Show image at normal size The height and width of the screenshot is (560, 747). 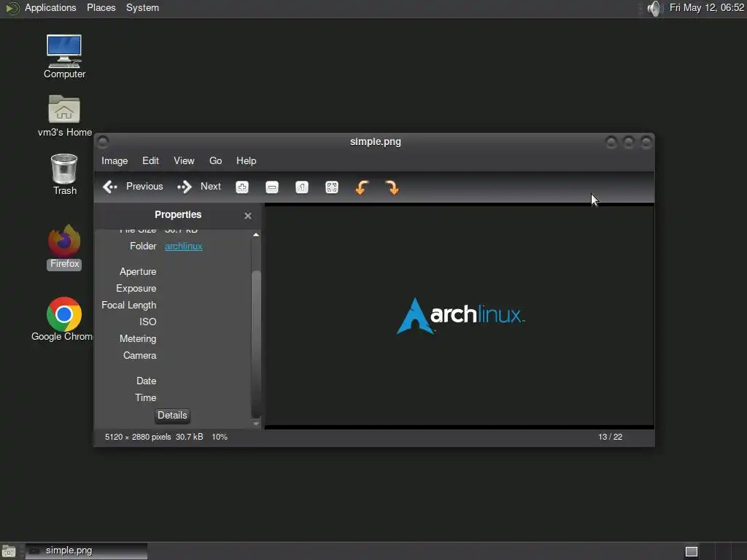pos(302,187)
